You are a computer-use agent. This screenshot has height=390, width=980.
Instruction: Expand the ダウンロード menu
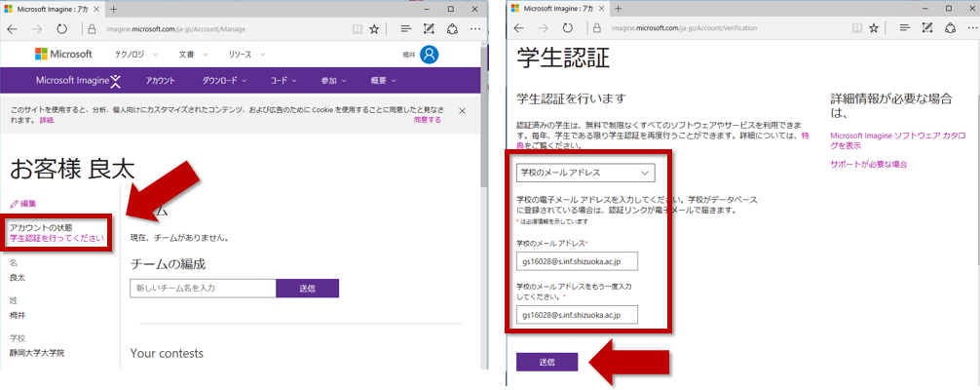pos(224,81)
